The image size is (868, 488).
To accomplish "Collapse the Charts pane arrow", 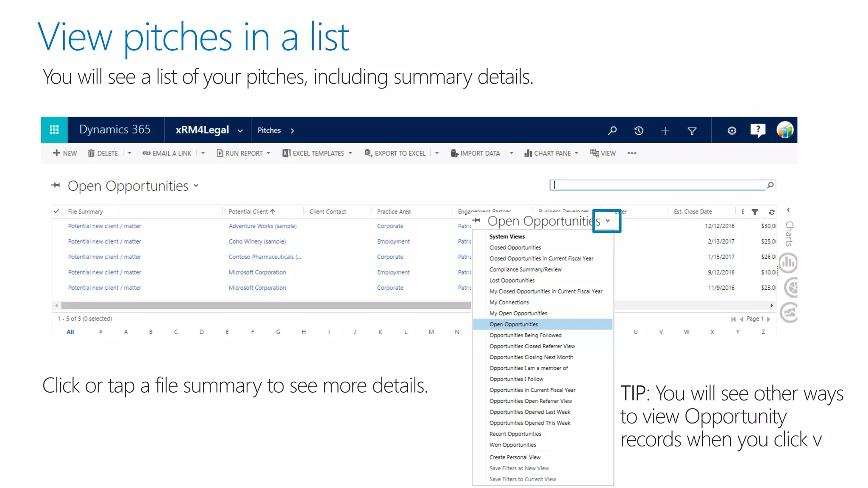I will [x=788, y=210].
